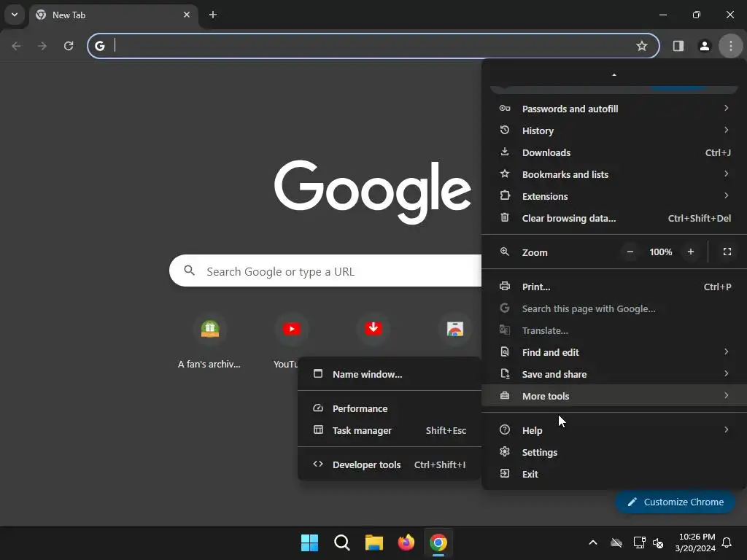Open a new tab with plus button
Image resolution: width=747 pixels, height=560 pixels.
click(x=213, y=15)
